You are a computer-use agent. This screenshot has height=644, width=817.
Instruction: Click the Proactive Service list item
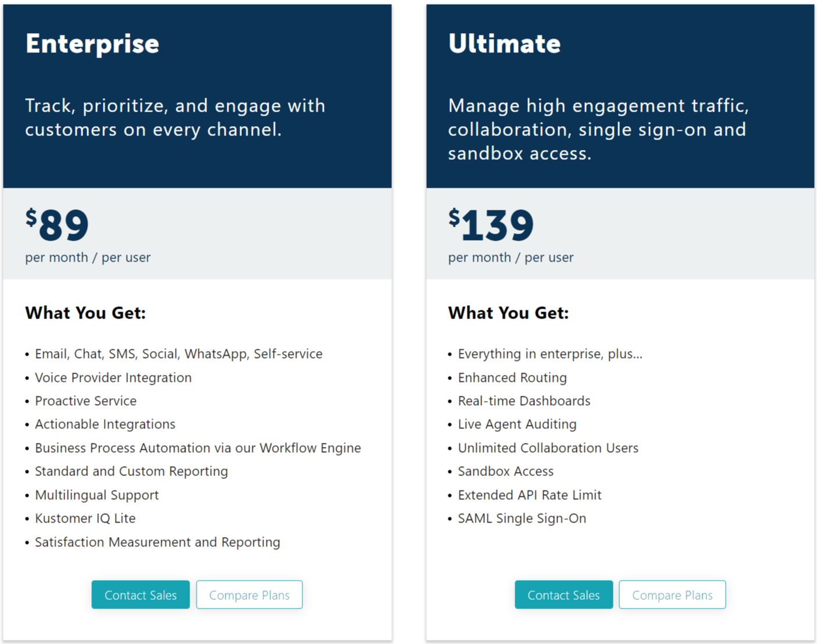(x=85, y=401)
